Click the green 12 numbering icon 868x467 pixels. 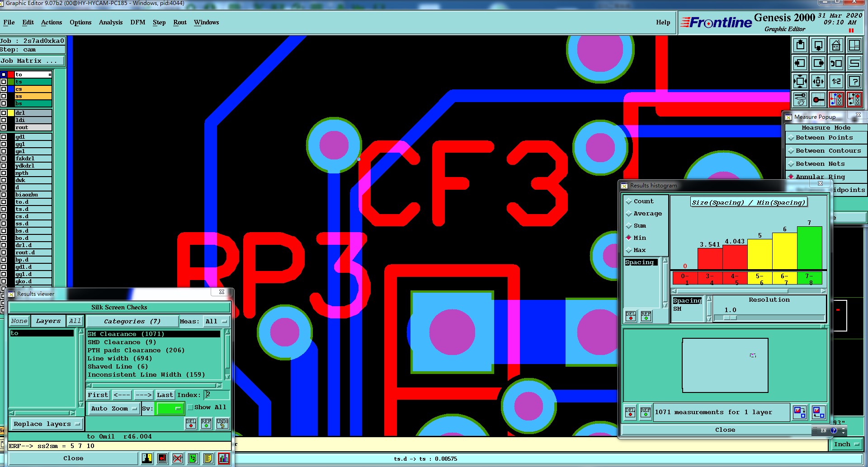193,458
